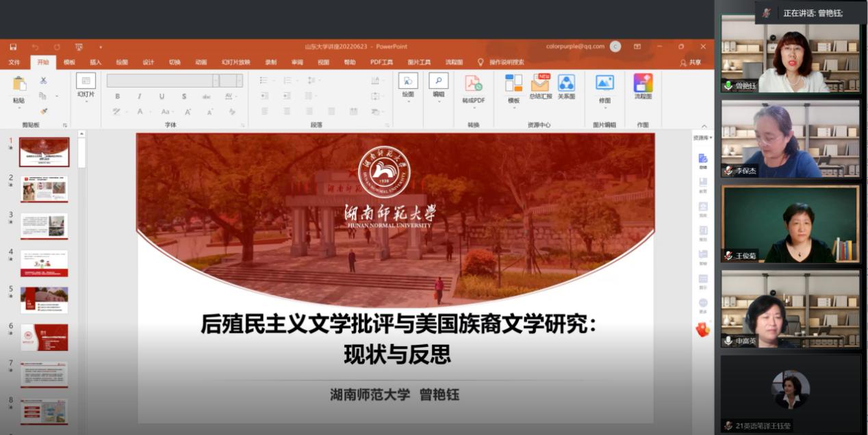Viewport: 868px width, 435px height.
Task: Click the Paste clipboard icon
Action: (x=19, y=85)
